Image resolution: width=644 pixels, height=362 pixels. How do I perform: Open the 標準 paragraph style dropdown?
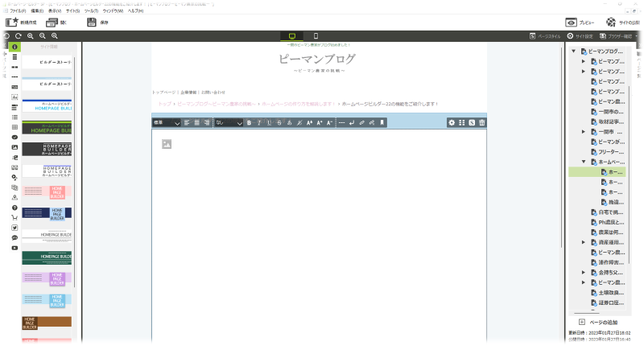166,122
